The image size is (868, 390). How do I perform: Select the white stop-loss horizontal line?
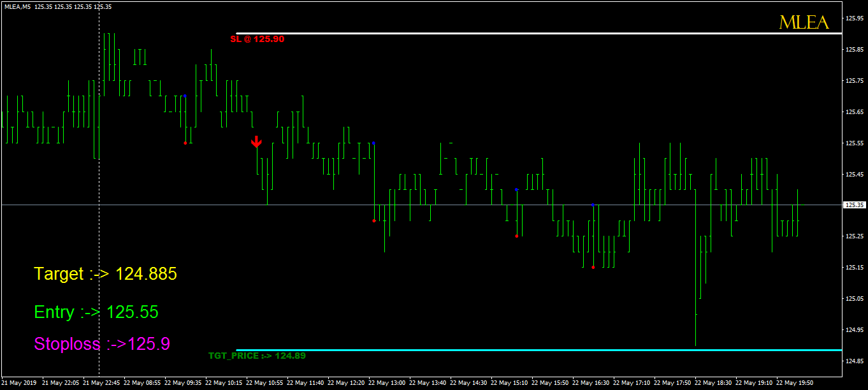[539, 33]
